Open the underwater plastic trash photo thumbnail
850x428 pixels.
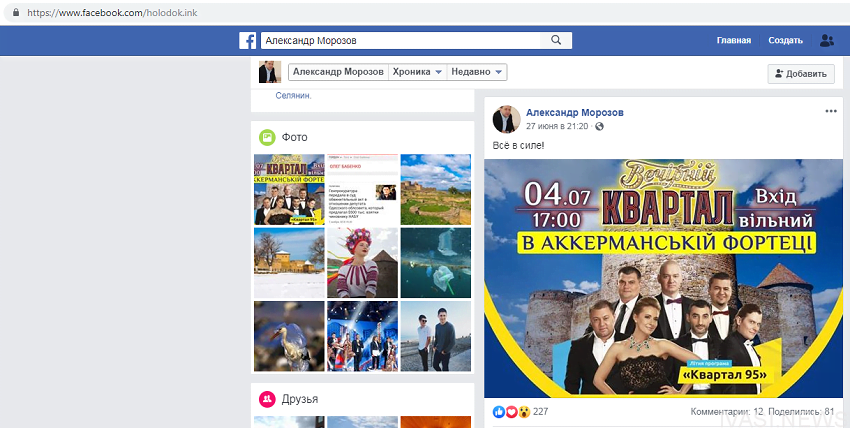coord(436,263)
